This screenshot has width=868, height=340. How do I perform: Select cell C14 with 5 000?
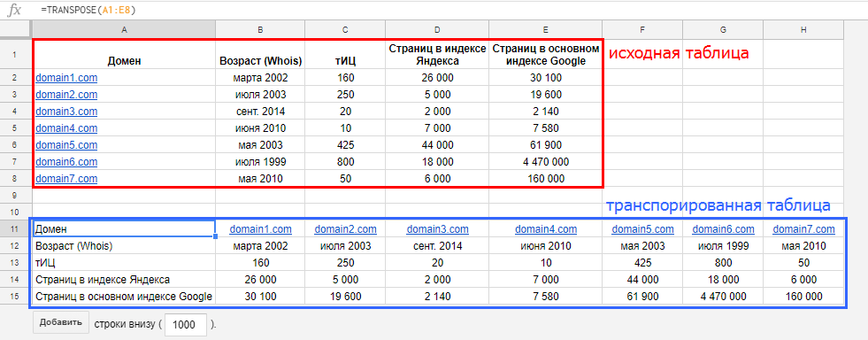pos(345,280)
